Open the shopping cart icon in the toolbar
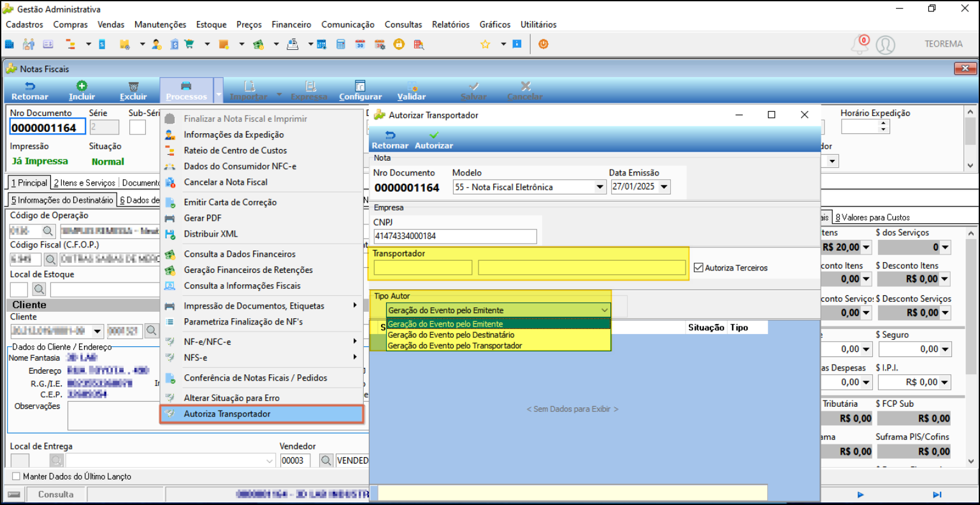 pos(189,45)
